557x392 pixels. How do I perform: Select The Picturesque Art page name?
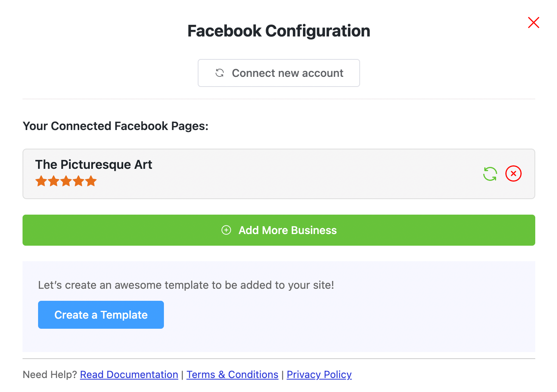94,165
